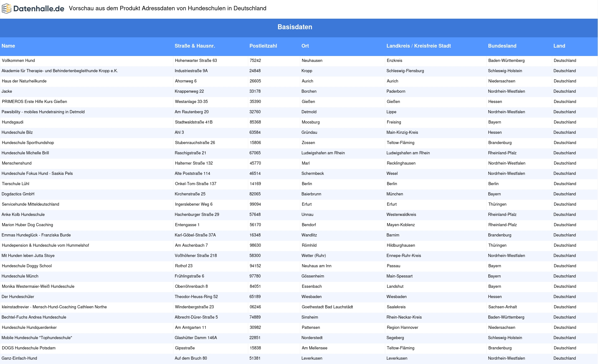598x364 pixels.
Task: Click the Name column header
Action: [x=8, y=46]
